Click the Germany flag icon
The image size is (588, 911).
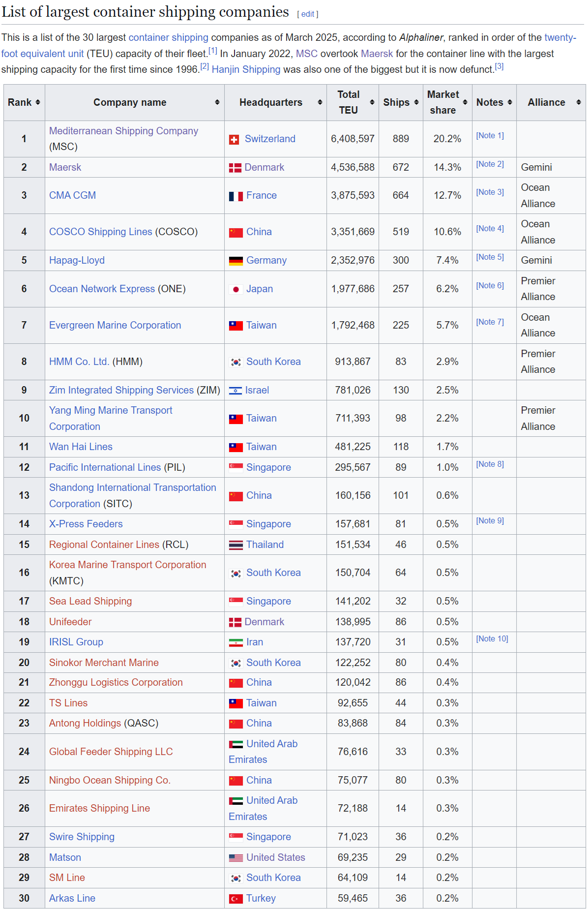(x=236, y=261)
